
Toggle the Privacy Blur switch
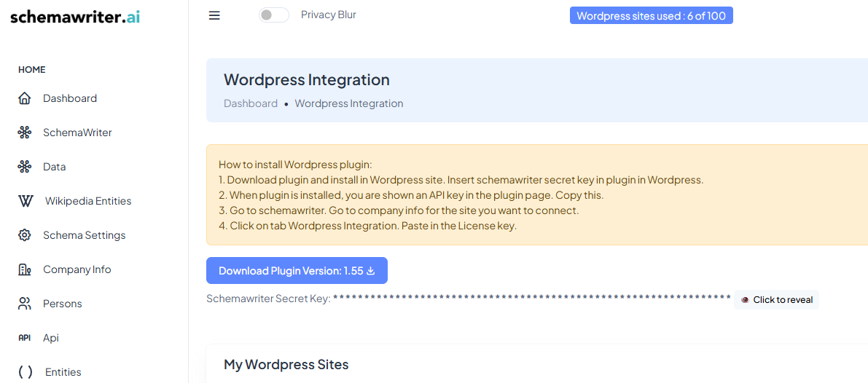pos(274,15)
